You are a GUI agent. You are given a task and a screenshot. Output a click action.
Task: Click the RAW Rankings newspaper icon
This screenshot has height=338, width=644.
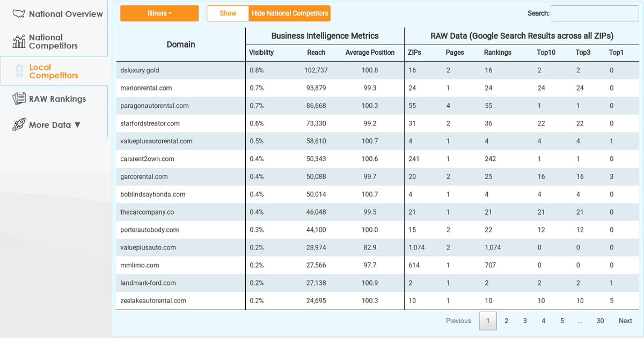click(19, 99)
